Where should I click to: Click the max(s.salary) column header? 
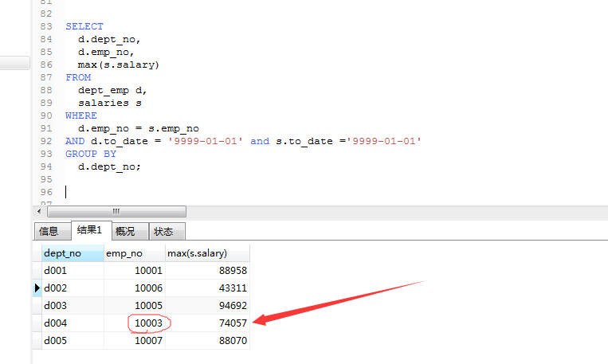(207, 253)
